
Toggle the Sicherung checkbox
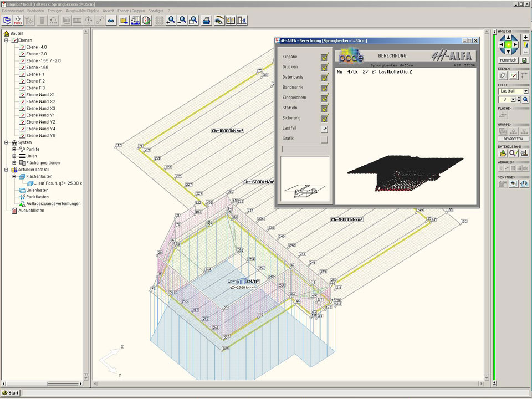click(x=324, y=118)
